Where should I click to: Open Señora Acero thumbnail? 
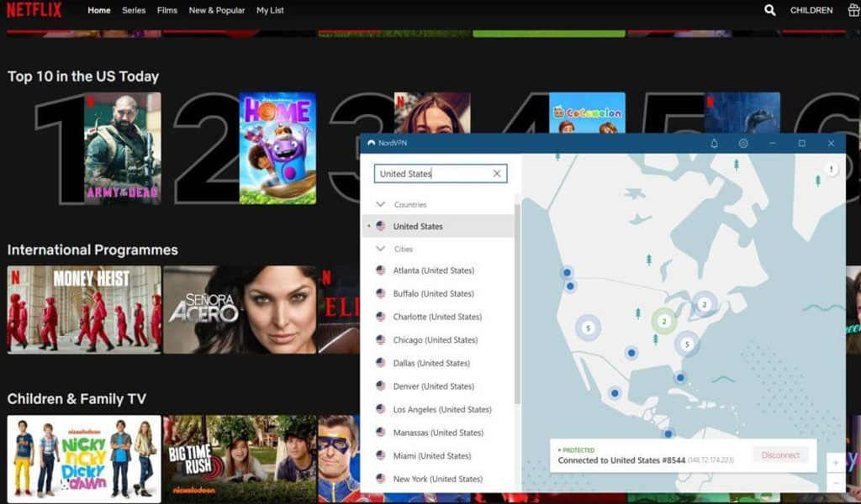coord(240,310)
